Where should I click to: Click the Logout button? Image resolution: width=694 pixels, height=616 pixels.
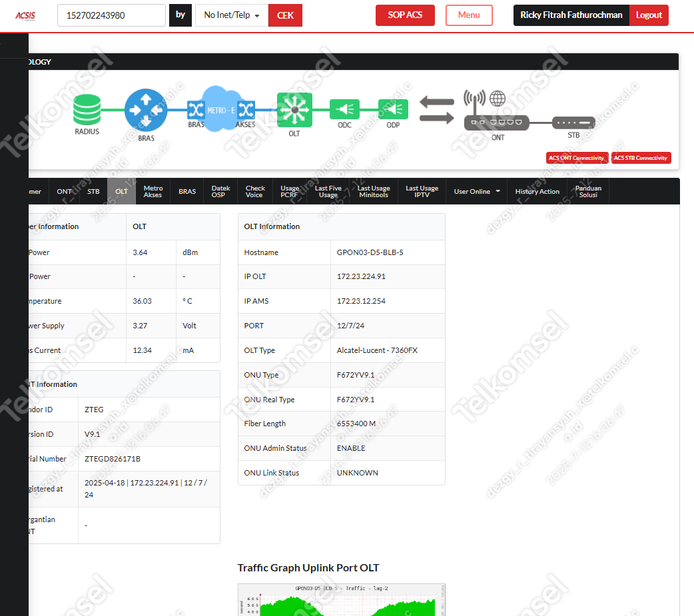pos(649,15)
